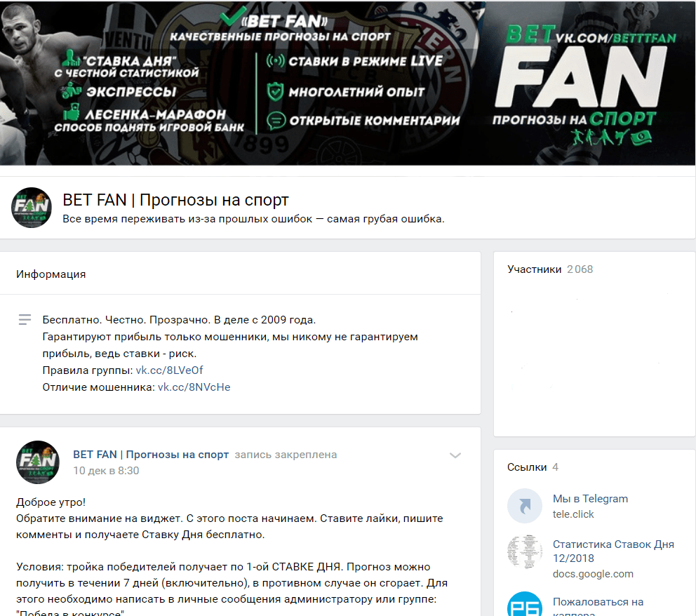
Task: Open "Пожаловаться на каппера" link
Action: click(x=598, y=606)
